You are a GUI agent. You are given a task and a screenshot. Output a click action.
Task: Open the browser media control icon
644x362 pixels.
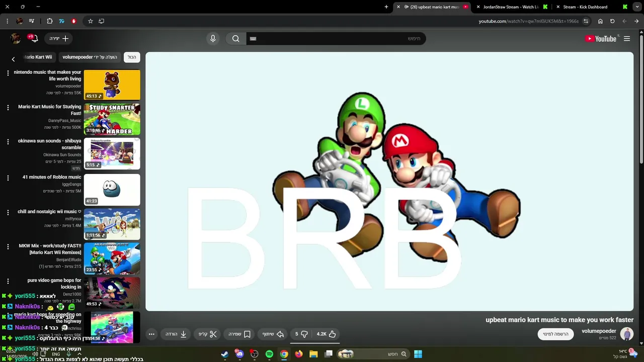(x=32, y=21)
